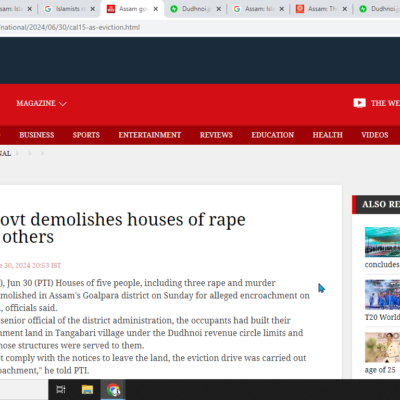The height and width of the screenshot is (400, 400).
Task: Expand the MAGAZINE dropdown menu
Action: pos(41,103)
